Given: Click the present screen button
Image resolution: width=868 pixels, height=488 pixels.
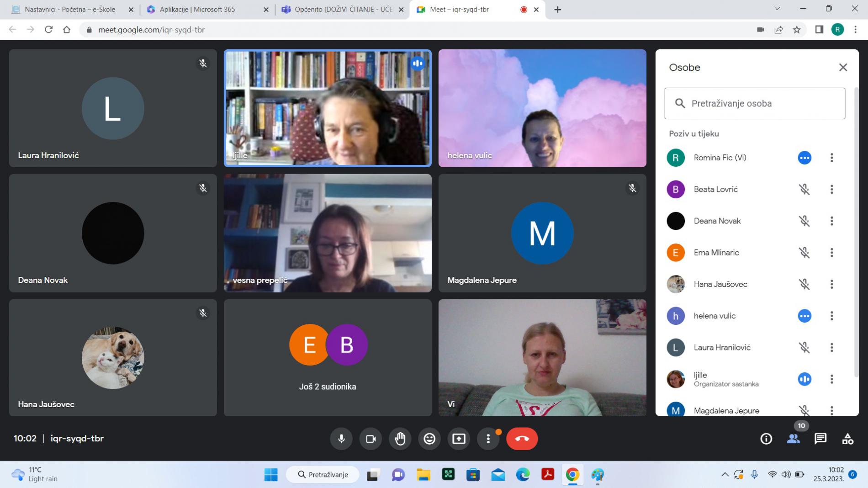Looking at the screenshot, I should point(459,439).
